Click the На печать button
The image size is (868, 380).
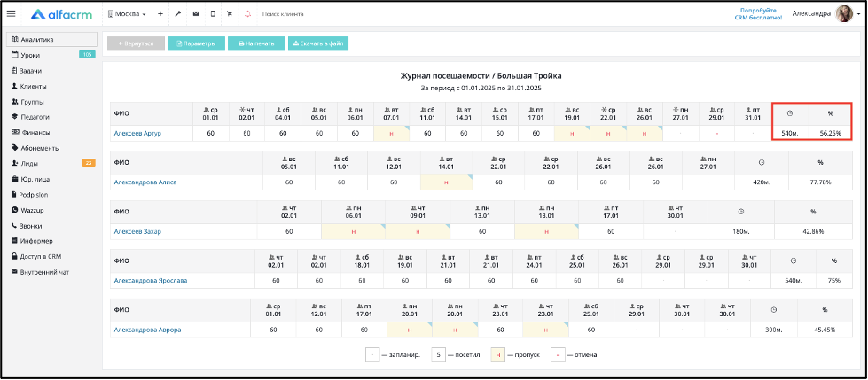pyautogui.click(x=256, y=43)
